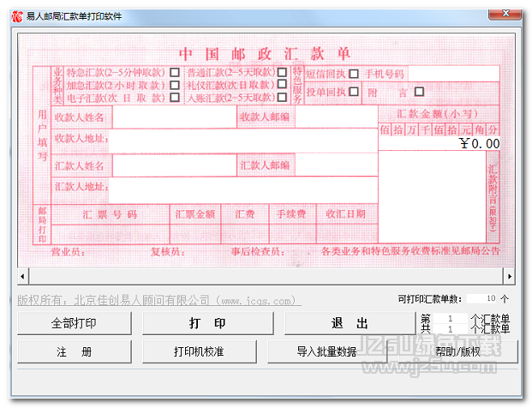Click the 第 current slip number field
532x408 pixels.
[x=451, y=318]
